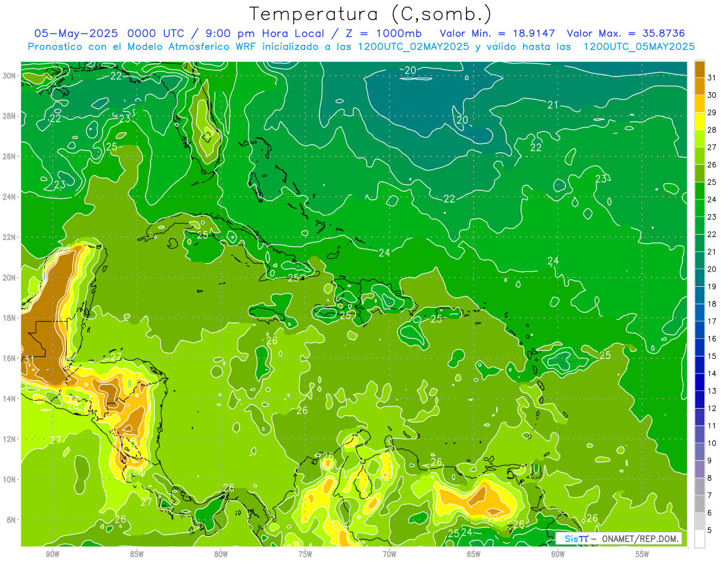Click the "Valor Min. = 18.9147" text

tap(497, 33)
